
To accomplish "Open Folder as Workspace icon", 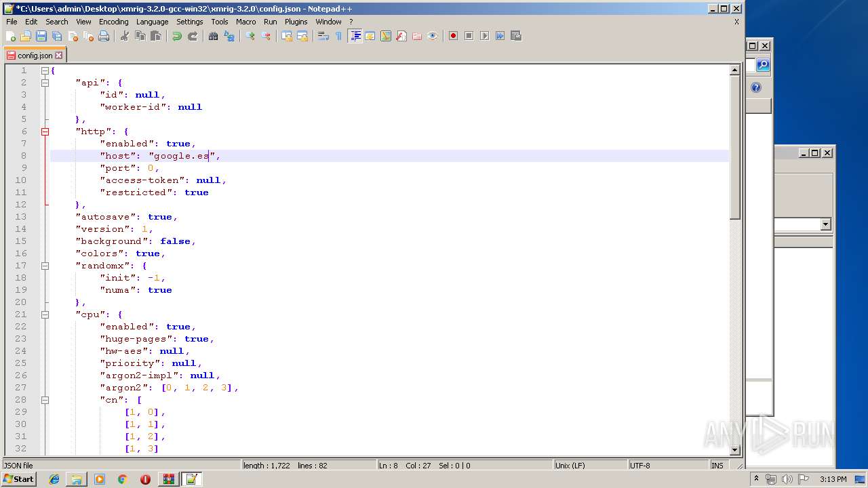I will point(417,36).
